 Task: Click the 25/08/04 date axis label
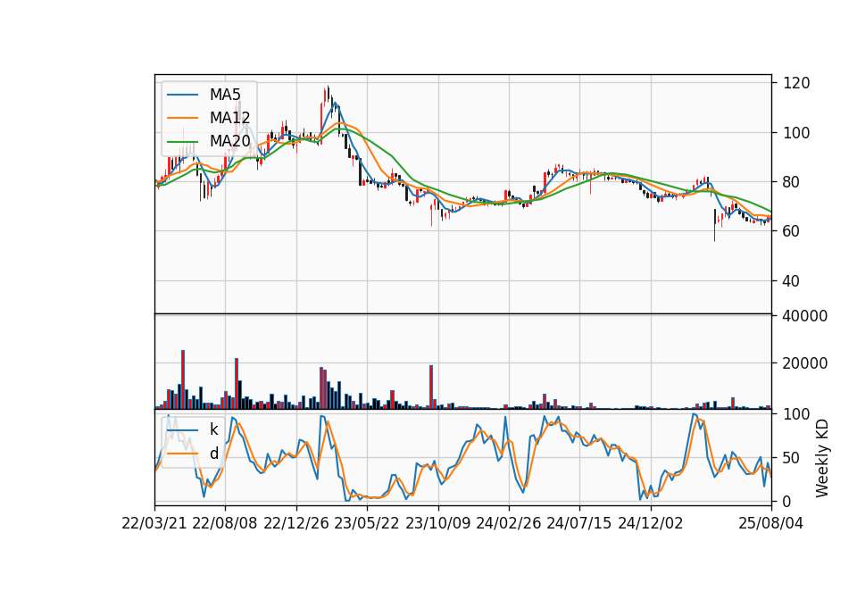point(771,523)
